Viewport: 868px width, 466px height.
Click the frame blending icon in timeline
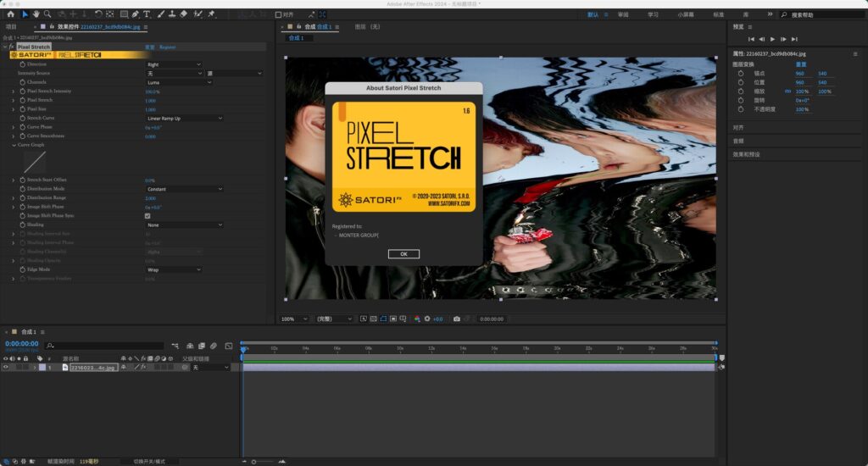tap(202, 346)
